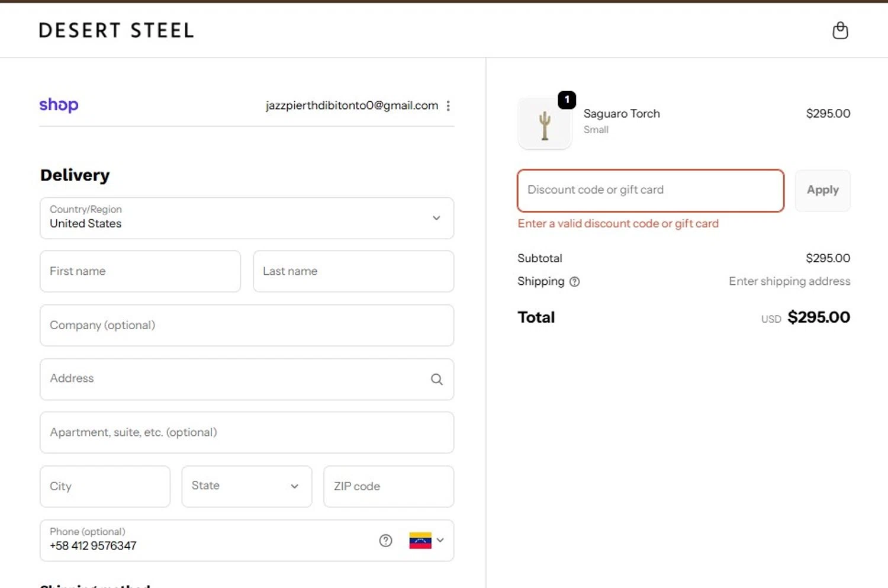
Task: Click the Saguaro Torch product thumbnail
Action: pos(545,124)
